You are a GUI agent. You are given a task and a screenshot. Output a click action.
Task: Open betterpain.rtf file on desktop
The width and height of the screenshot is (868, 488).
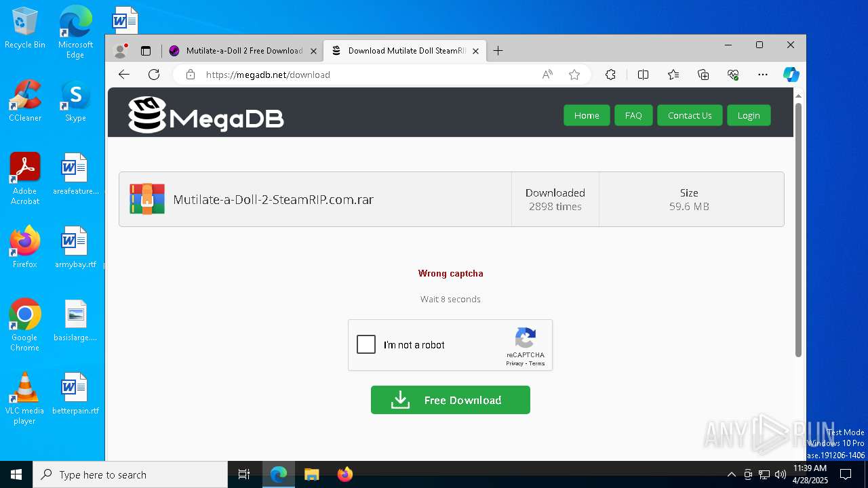click(75, 394)
